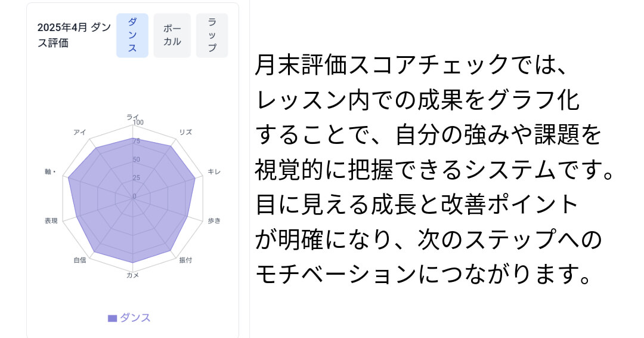Select the カメ axis label at chart bottom
The image size is (644, 338).
tap(132, 275)
